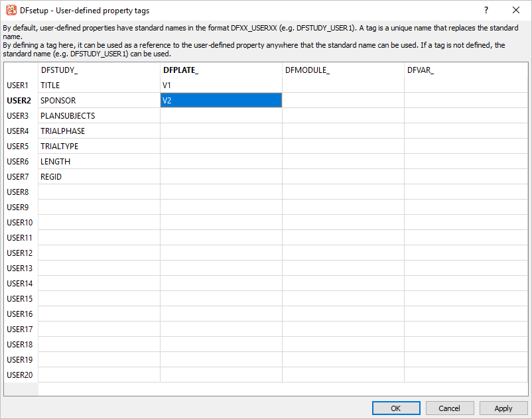Select the USER1 row header
Screen dimensions: 532x419
pos(19,86)
